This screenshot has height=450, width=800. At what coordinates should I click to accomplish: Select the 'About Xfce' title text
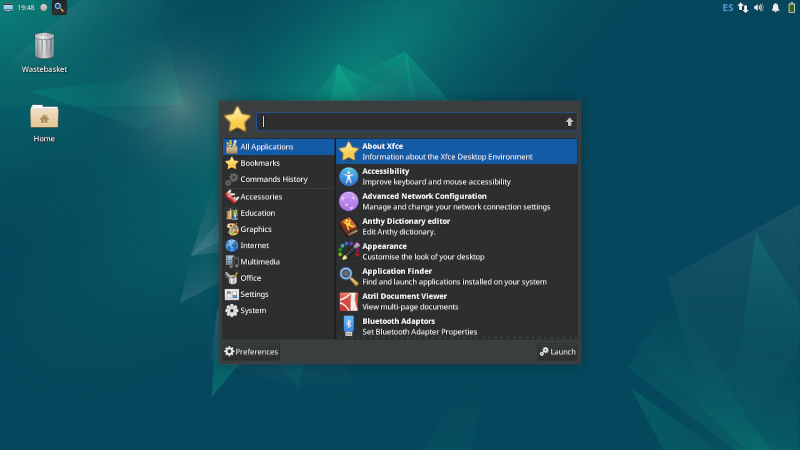[x=383, y=146]
